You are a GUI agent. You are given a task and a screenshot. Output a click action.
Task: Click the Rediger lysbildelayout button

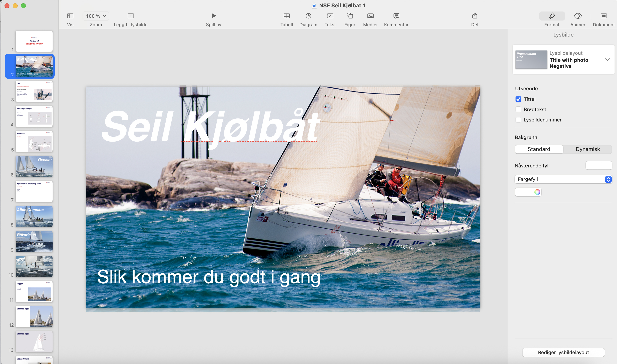point(563,352)
